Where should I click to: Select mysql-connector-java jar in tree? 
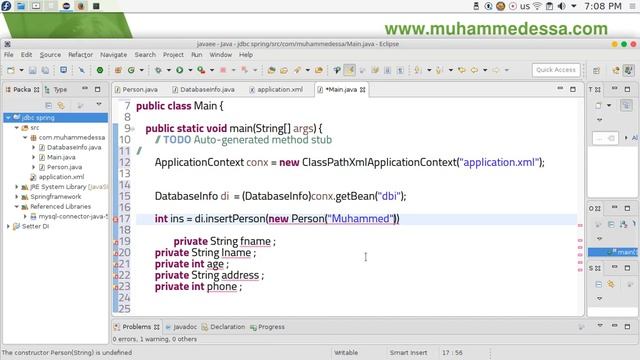pyautogui.click(x=69, y=216)
